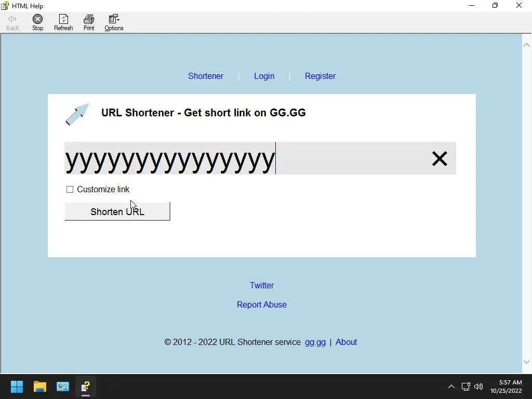This screenshot has width=532, height=399.
Task: Click the scrollbar up arrow
Action: pyautogui.click(x=527, y=45)
